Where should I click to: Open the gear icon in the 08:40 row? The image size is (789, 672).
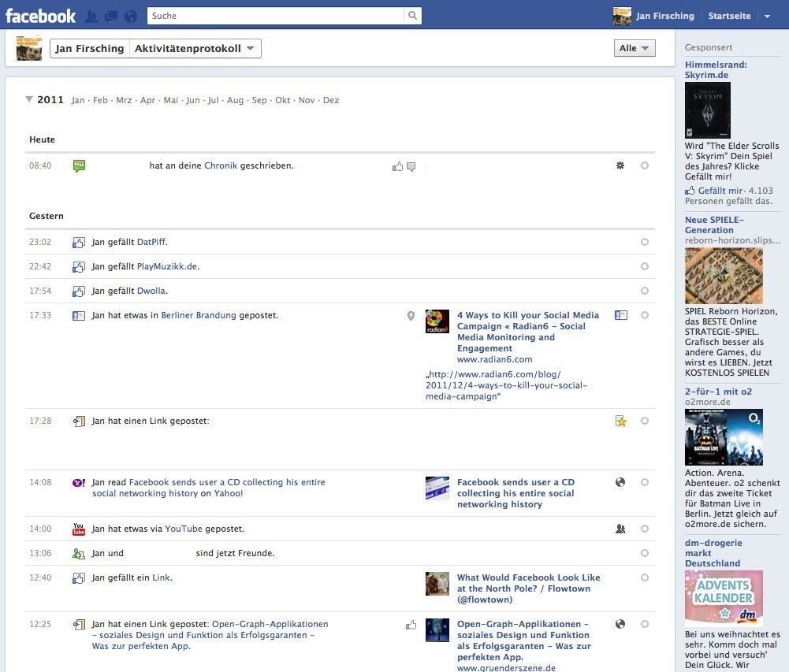(x=620, y=165)
